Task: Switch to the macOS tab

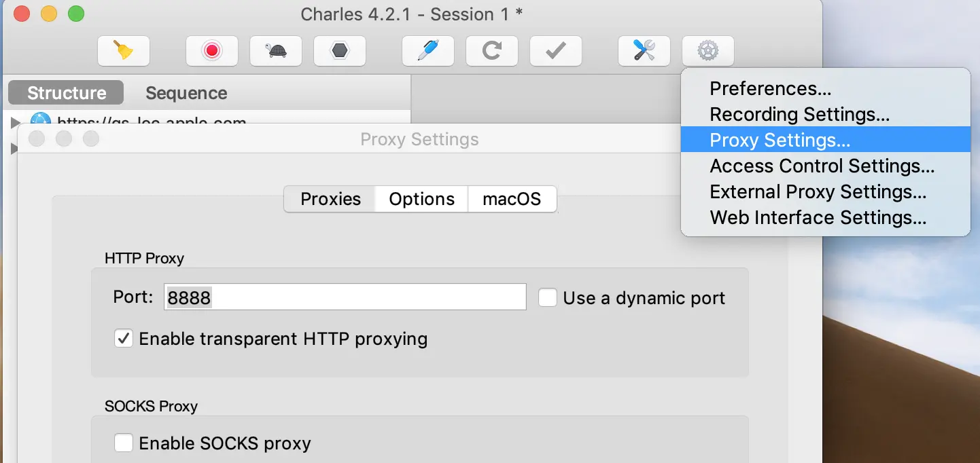Action: click(512, 199)
